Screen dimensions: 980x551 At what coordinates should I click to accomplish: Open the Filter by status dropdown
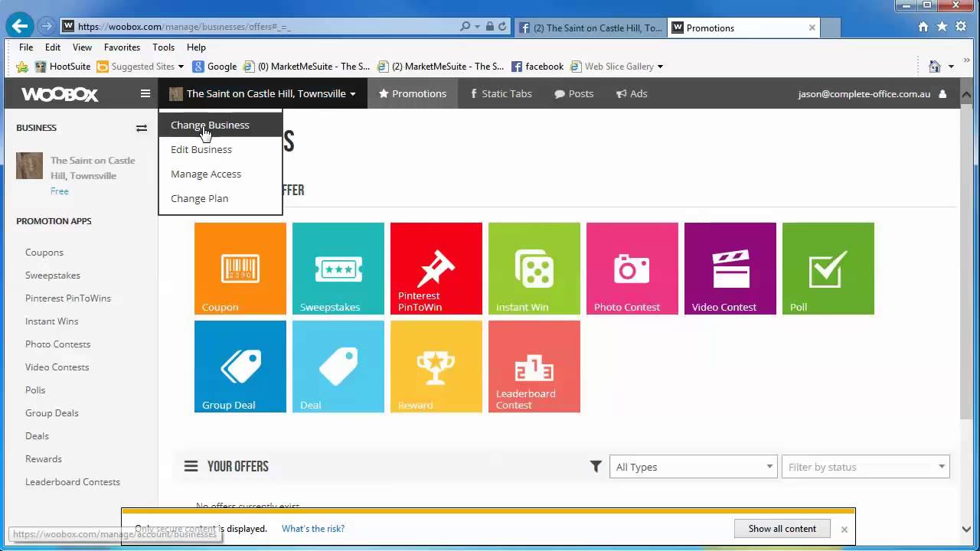tap(865, 467)
